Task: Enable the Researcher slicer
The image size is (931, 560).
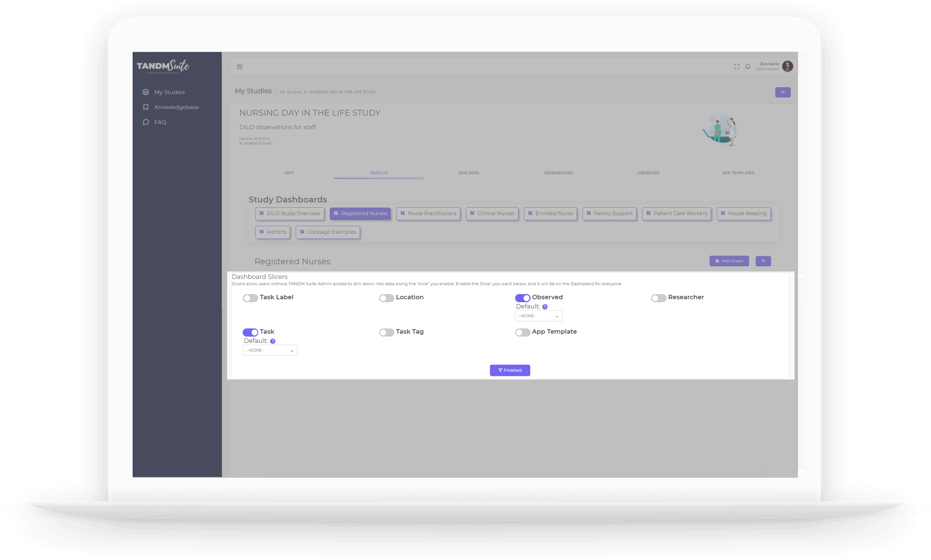Action: [x=658, y=298]
